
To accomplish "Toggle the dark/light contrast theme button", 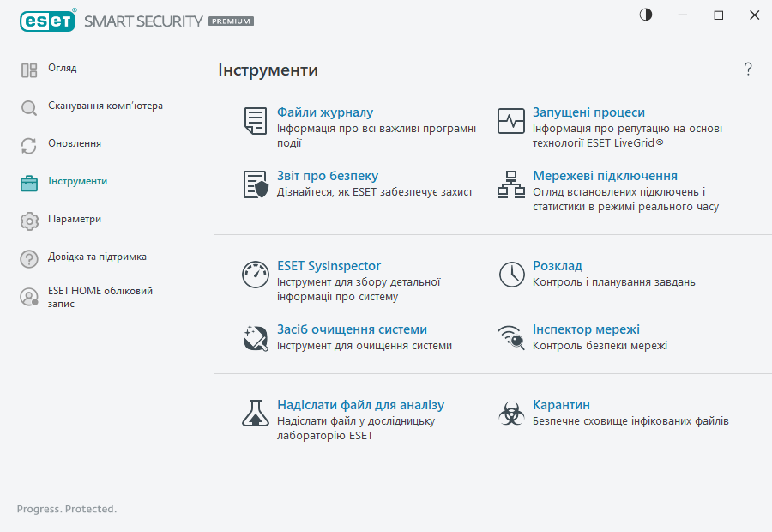I will pyautogui.click(x=645, y=15).
